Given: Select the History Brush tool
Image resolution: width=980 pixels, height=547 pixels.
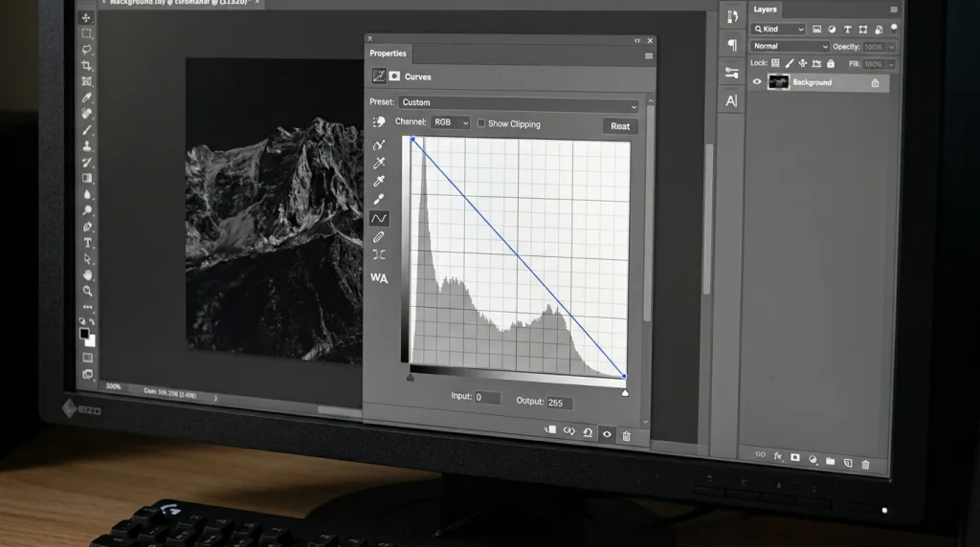Looking at the screenshot, I should (87, 163).
